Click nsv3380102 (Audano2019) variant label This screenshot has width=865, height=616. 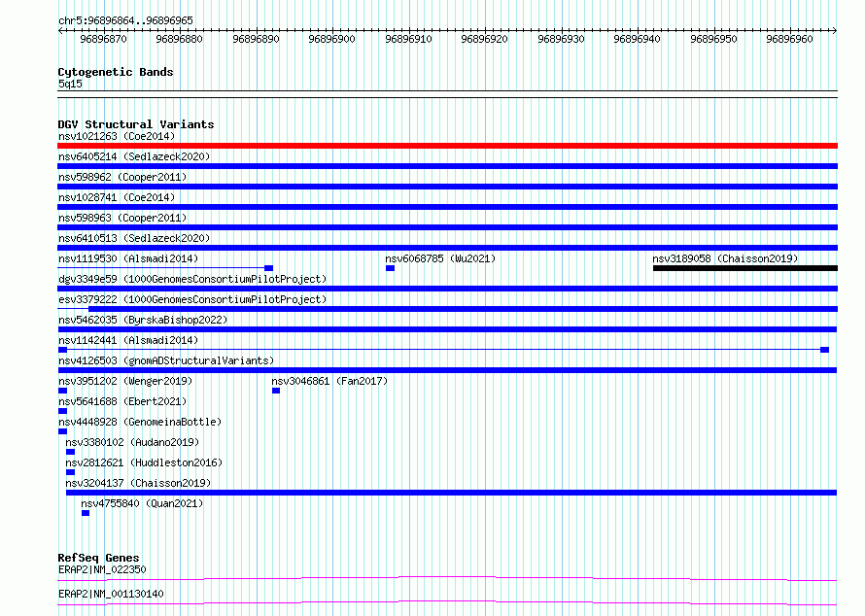point(132,442)
